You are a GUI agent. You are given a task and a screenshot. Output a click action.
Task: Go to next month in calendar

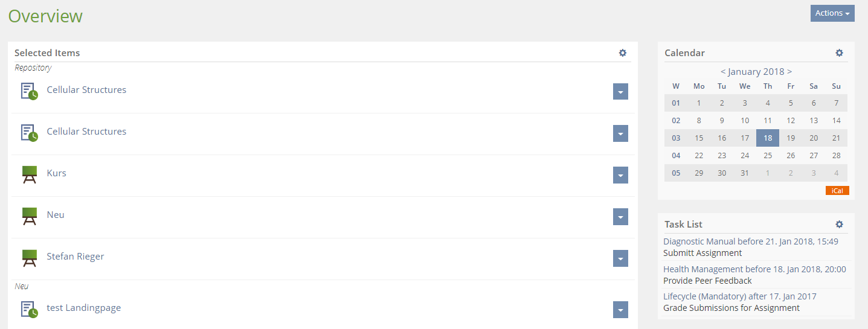789,72
